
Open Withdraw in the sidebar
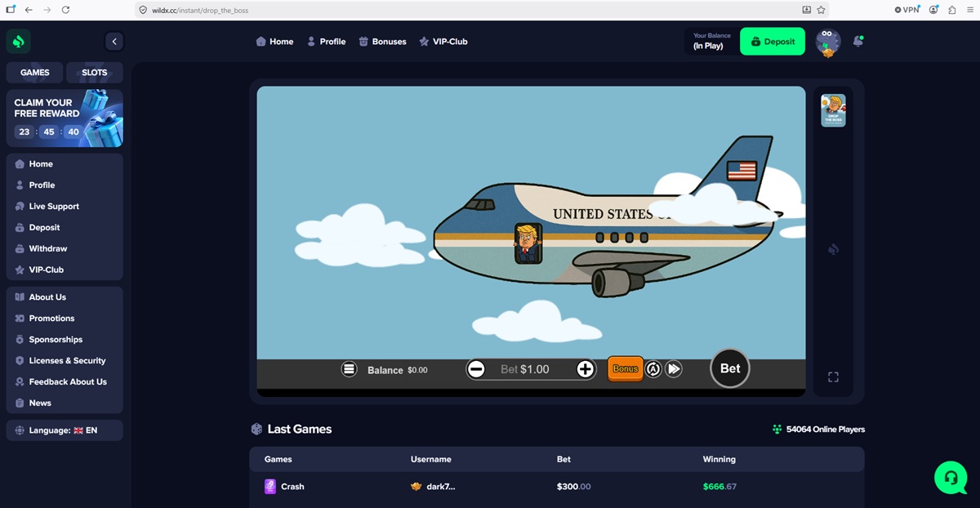click(65, 248)
